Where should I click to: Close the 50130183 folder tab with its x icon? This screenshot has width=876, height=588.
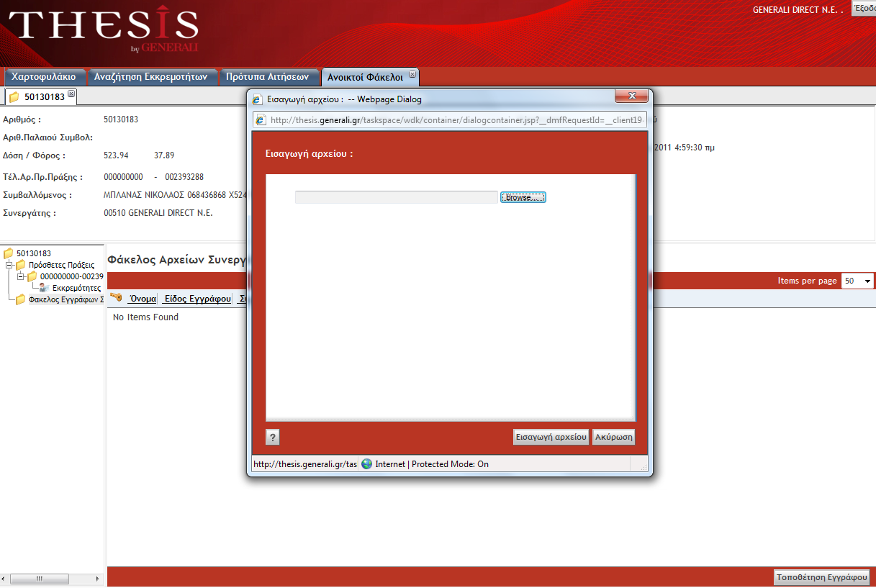(x=71, y=94)
